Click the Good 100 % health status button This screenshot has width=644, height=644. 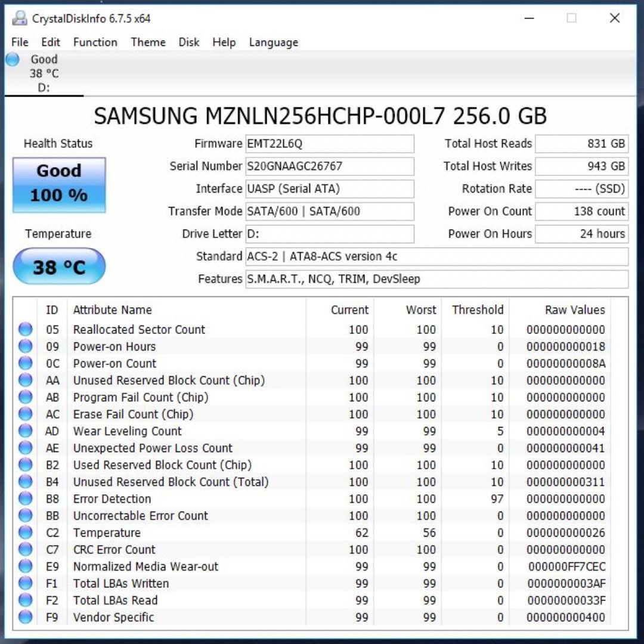coord(59,185)
